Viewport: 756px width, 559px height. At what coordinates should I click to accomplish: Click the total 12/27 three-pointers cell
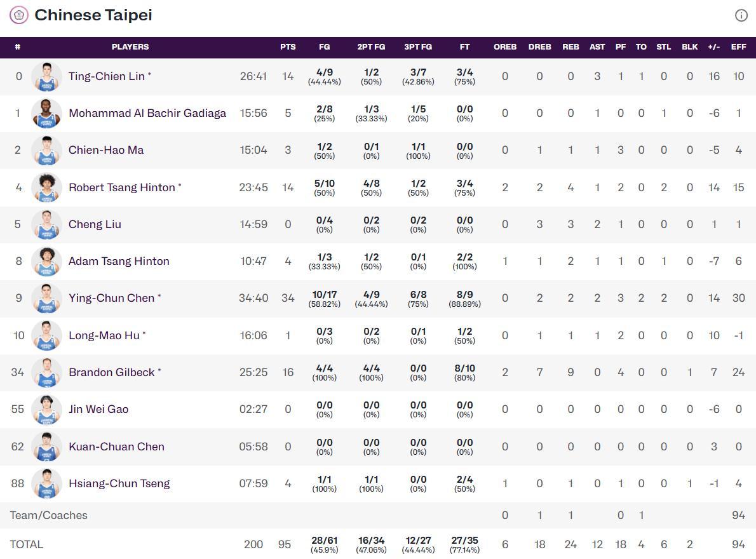click(418, 544)
